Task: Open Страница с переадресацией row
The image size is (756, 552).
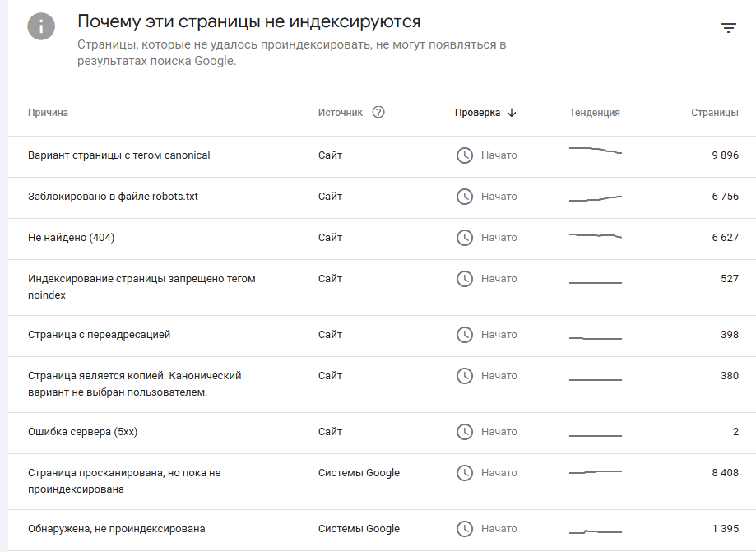Action: (382, 336)
